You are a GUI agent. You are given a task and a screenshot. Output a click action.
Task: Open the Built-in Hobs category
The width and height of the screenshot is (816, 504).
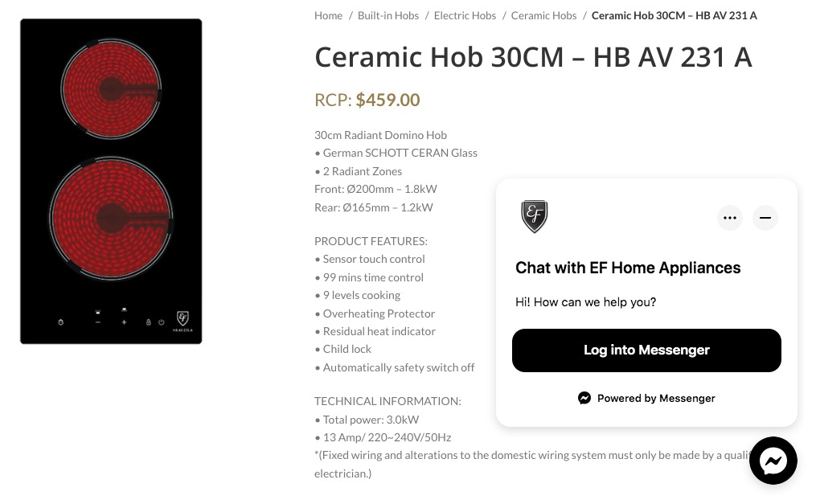(387, 14)
